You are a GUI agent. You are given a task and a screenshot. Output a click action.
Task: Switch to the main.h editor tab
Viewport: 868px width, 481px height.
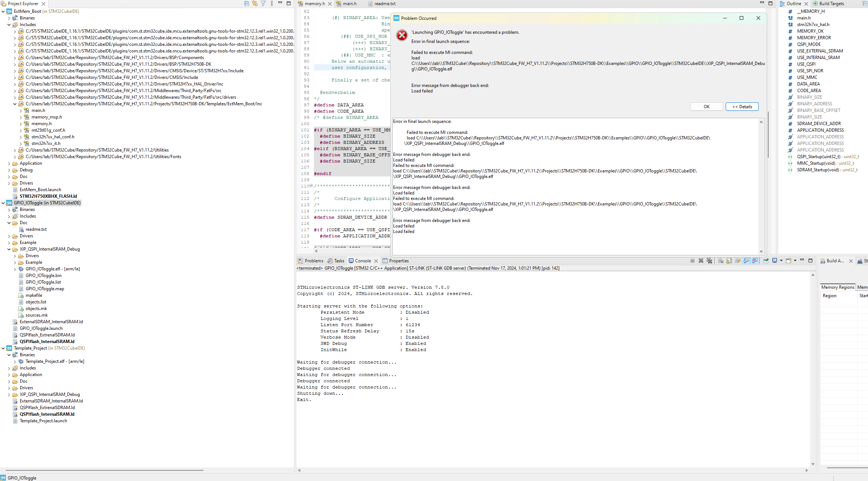[349, 4]
